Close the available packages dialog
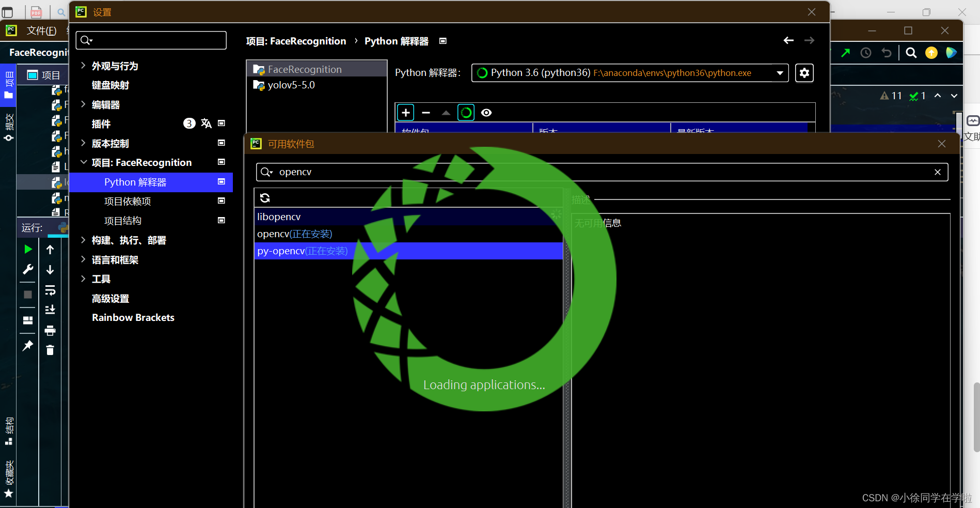The image size is (980, 508). pos(942,144)
